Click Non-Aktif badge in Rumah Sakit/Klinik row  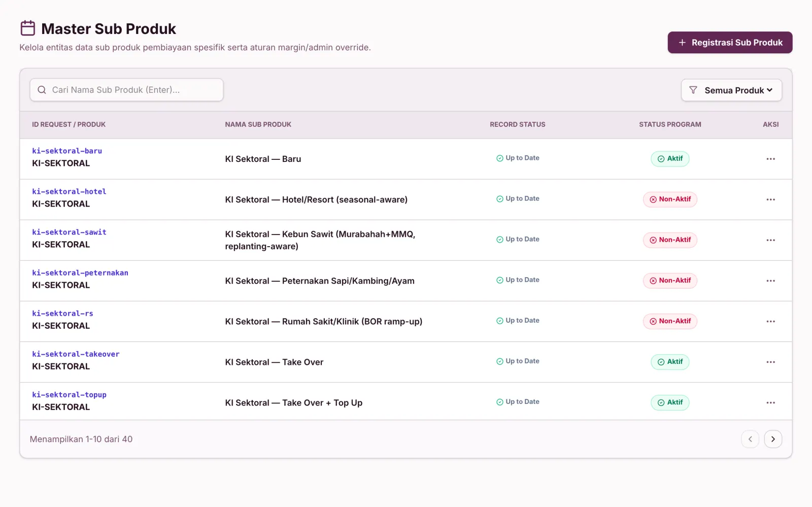tap(670, 321)
